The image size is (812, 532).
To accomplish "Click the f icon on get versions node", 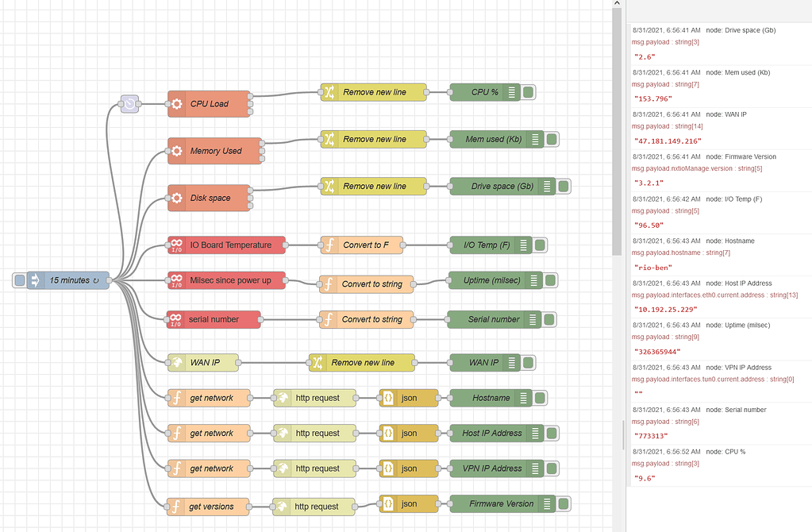I will pyautogui.click(x=176, y=507).
